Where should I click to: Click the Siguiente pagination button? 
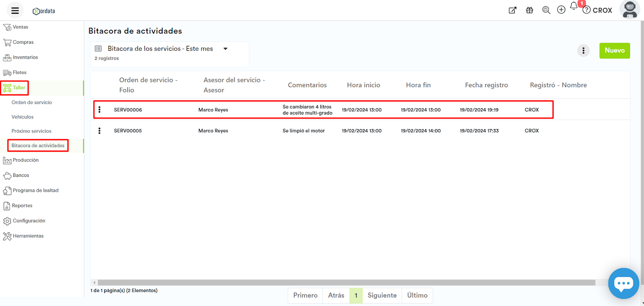tap(382, 296)
